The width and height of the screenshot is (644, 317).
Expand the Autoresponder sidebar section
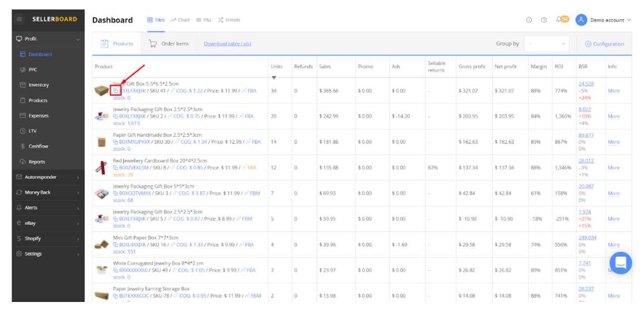click(x=48, y=177)
